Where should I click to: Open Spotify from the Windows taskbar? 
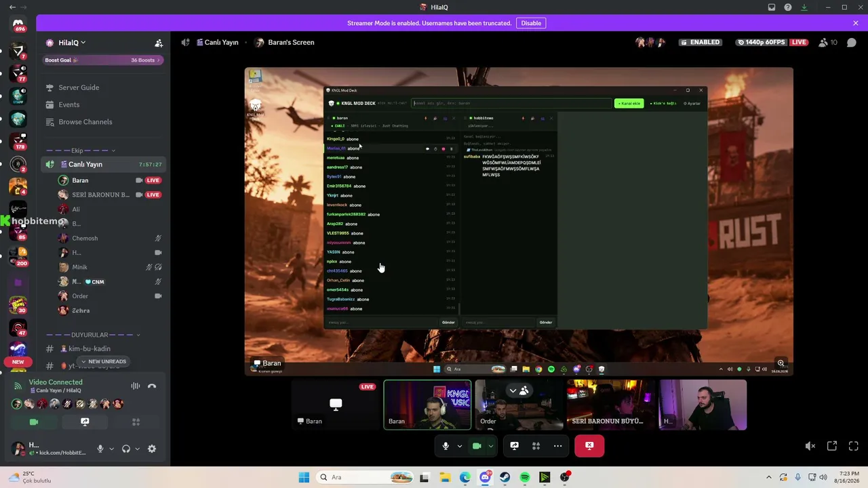[x=525, y=477]
